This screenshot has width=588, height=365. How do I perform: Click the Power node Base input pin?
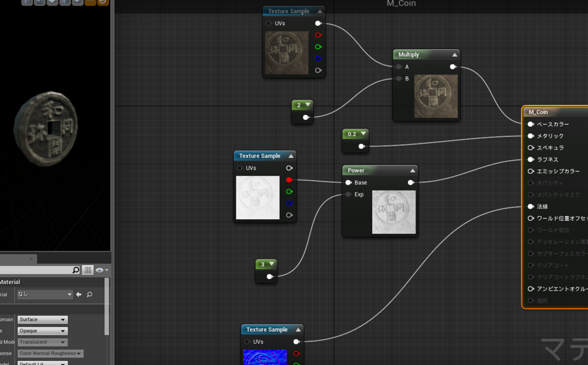[349, 182]
